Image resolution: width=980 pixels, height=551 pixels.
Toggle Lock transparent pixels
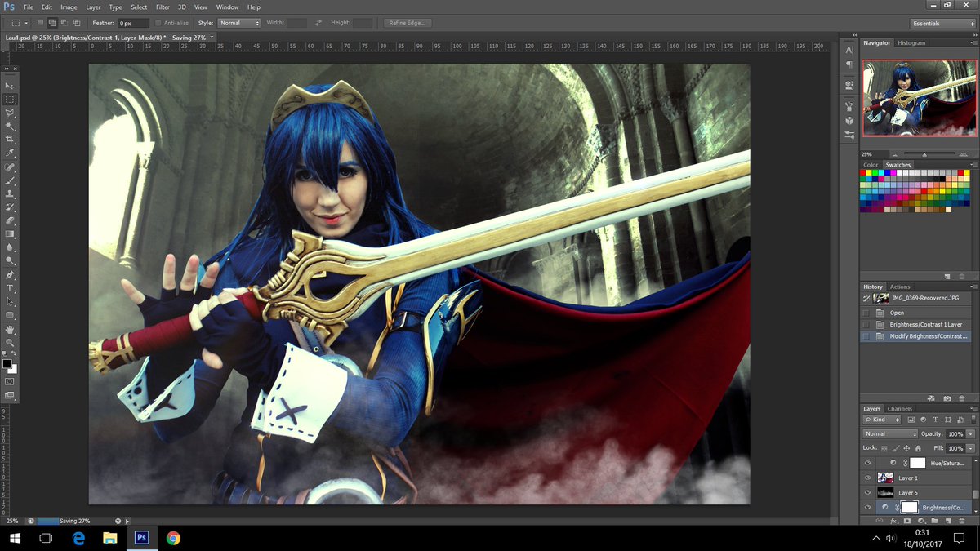coord(886,448)
